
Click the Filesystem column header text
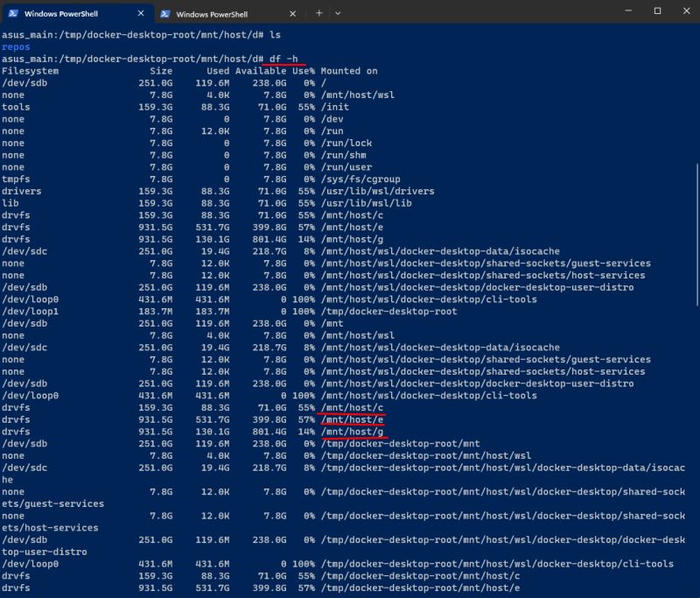click(28, 70)
